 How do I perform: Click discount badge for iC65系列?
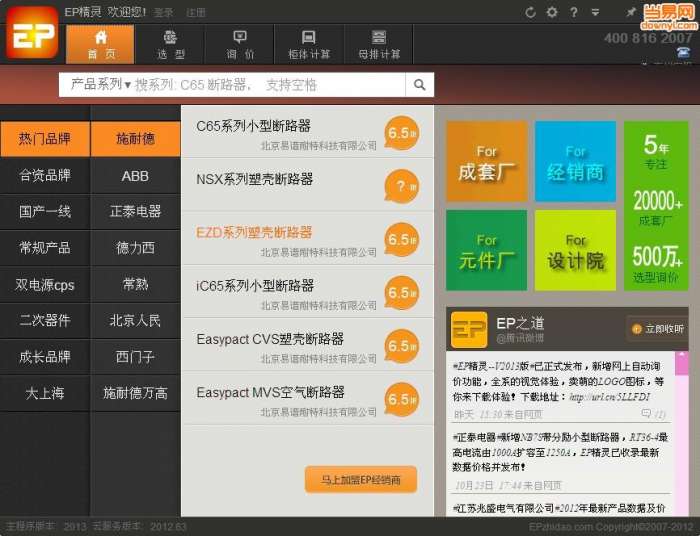click(402, 293)
